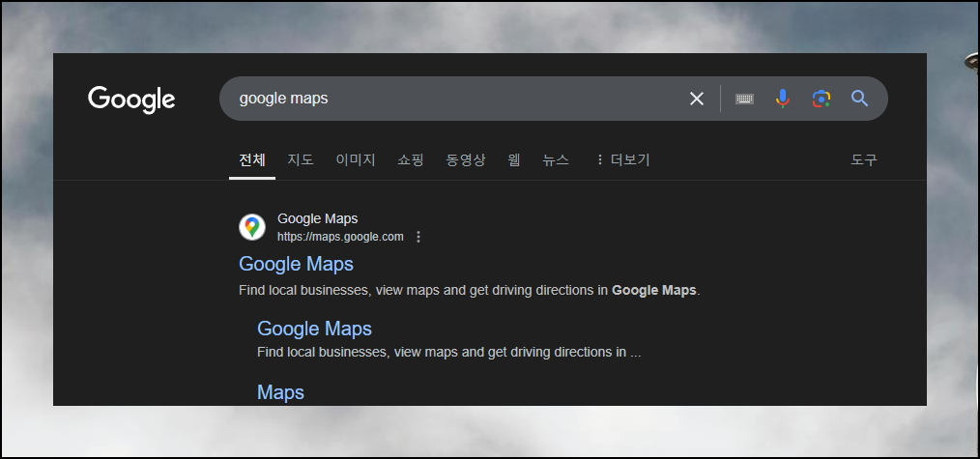Open the indented Google Maps sitelink
Screen dimensions: 980x459
(x=314, y=329)
